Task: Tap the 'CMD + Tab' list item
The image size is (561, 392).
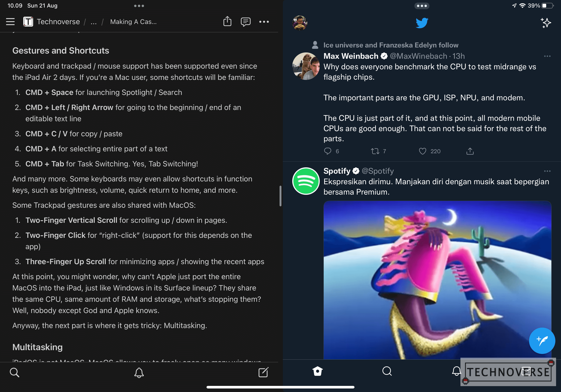Action: click(112, 164)
